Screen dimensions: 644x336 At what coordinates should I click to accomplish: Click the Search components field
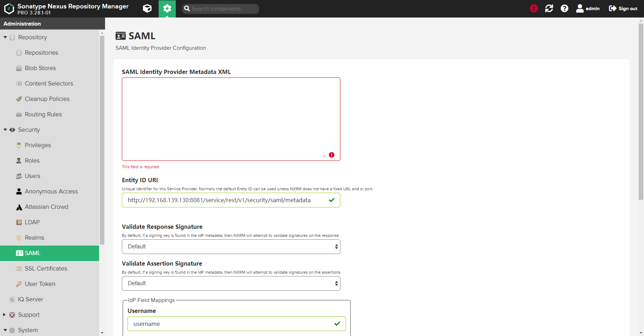221,9
